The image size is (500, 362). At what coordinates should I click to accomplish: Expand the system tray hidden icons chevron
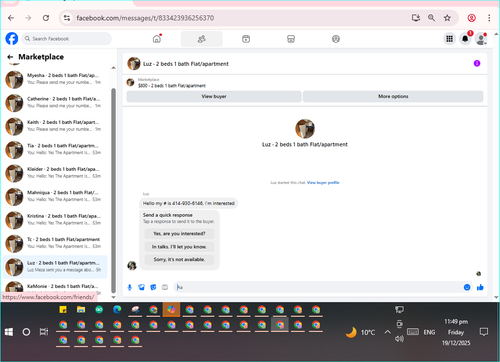point(387,332)
